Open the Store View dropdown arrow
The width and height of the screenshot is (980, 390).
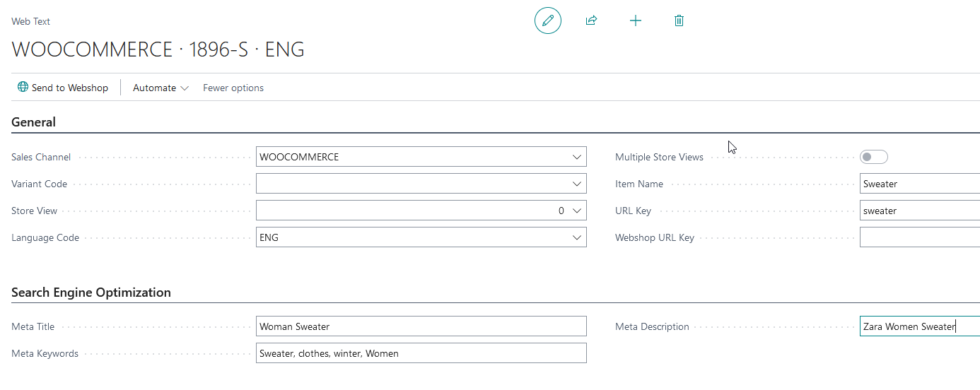click(x=577, y=211)
